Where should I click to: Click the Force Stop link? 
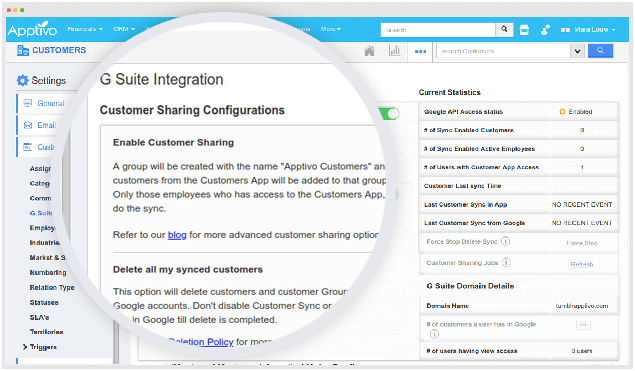582,243
